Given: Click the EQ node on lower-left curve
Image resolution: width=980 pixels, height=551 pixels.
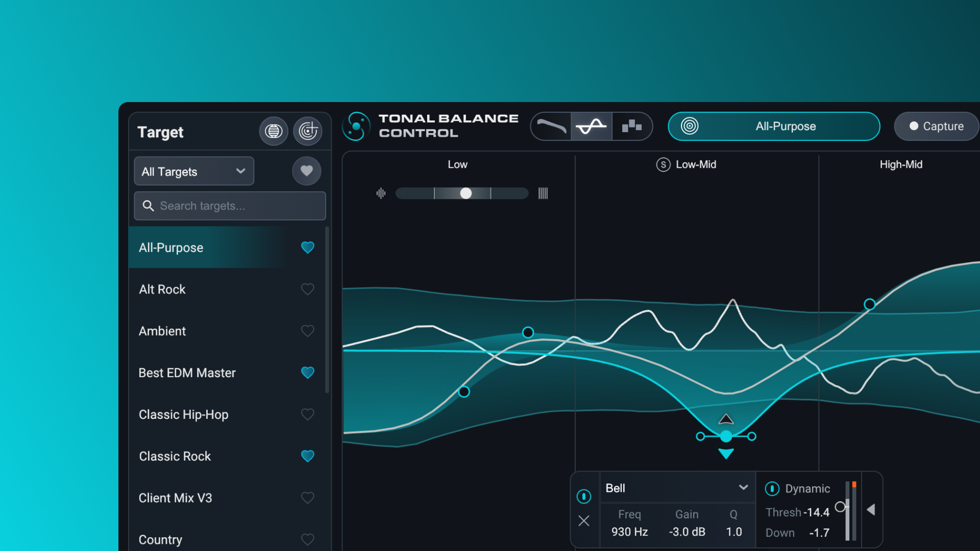Looking at the screenshot, I should [x=463, y=392].
